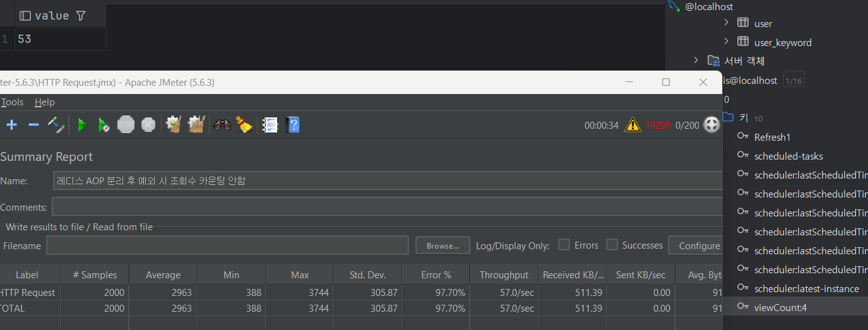Select the cell containing 53
Viewport: 868px width, 330px height.
click(61, 39)
